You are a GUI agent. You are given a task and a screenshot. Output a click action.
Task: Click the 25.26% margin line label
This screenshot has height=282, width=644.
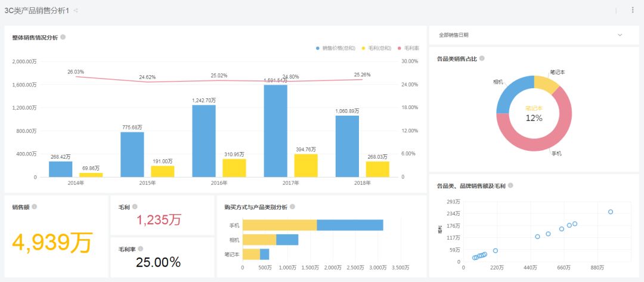[x=363, y=75]
